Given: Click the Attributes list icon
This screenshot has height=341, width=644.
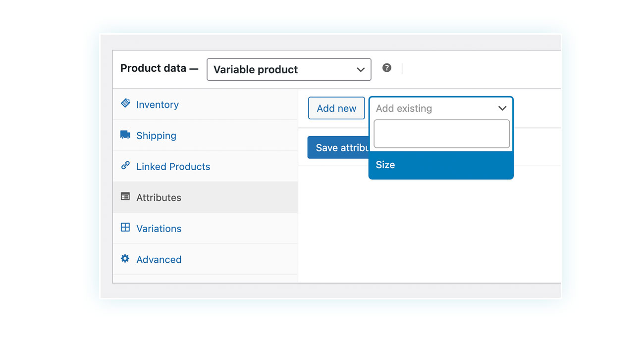Looking at the screenshot, I should (x=125, y=196).
